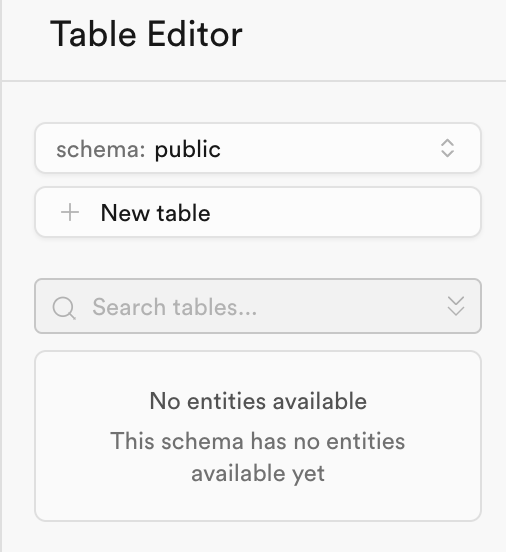Click the word 'Table' in the title
506x552 pixels.
coord(93,34)
